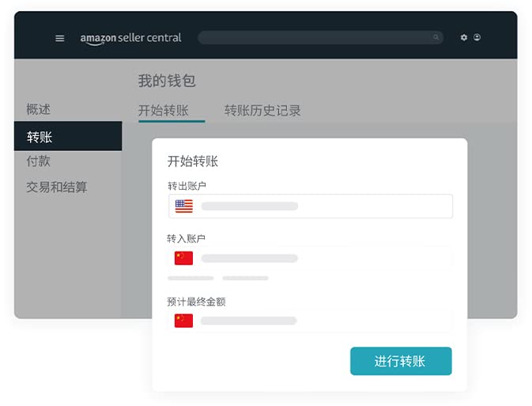
Task: Click the 我的钱包 page heading
Action: pyautogui.click(x=167, y=81)
